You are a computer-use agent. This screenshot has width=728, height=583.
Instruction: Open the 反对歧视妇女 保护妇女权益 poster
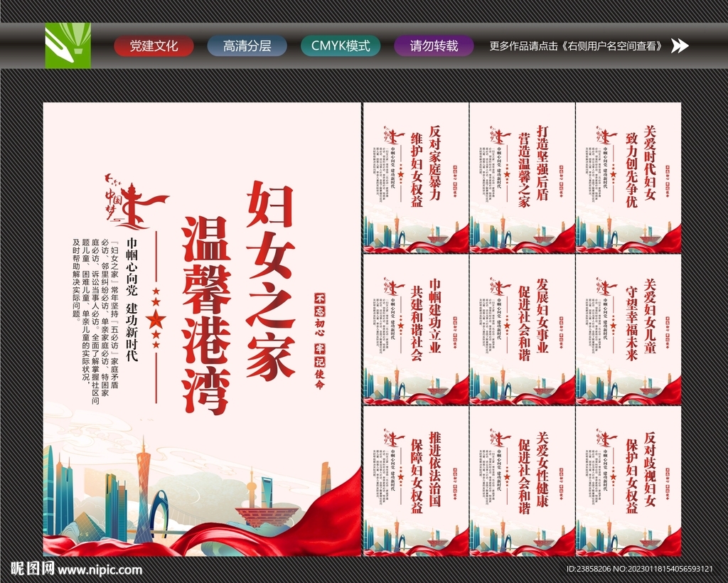[628, 481]
